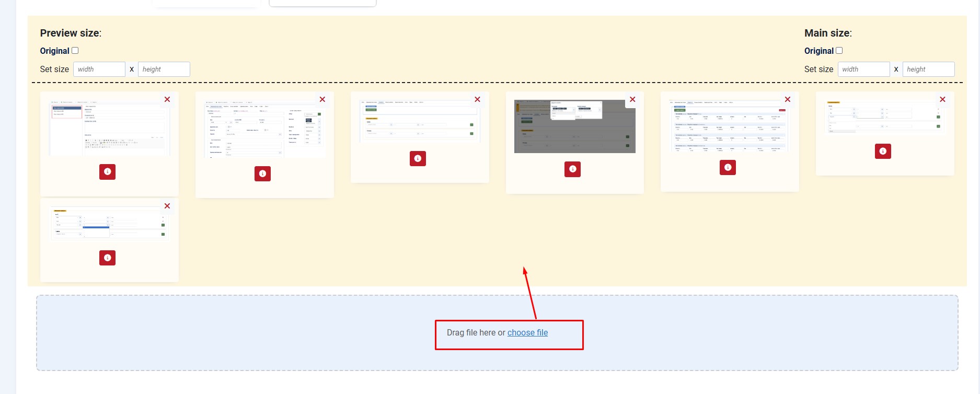Screen dimensions: 980x394
Task: Remove the second-row image thumbnail
Action: [x=167, y=206]
